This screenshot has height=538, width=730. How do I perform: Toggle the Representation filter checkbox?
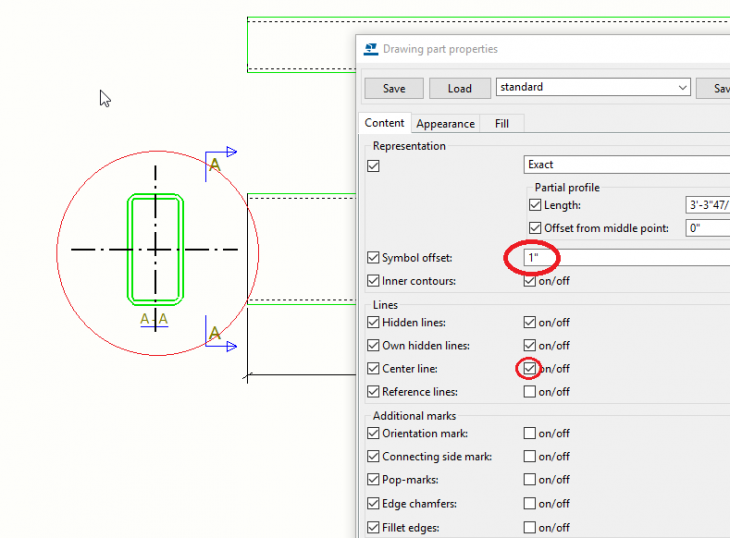click(373, 166)
